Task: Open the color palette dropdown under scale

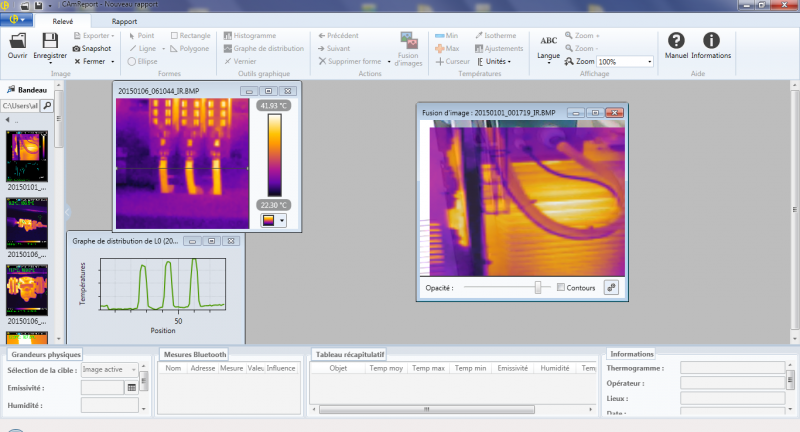Action: click(273, 220)
